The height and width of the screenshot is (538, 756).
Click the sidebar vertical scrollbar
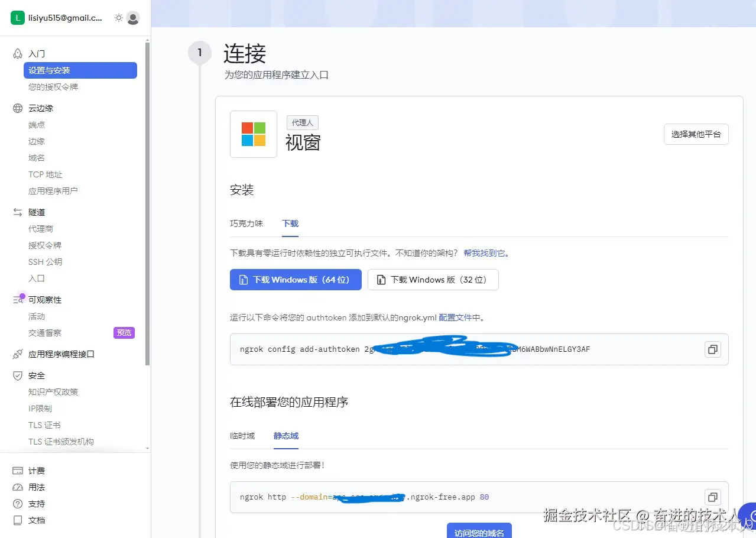click(148, 203)
